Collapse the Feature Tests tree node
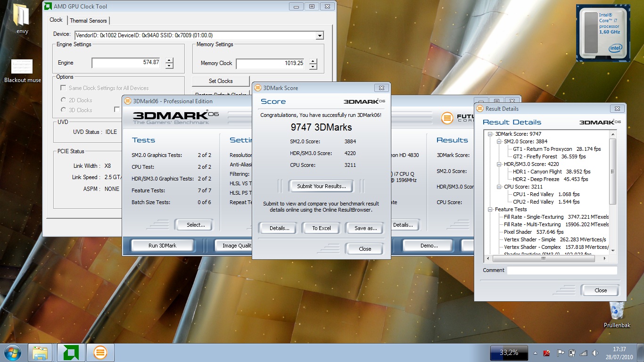The image size is (644, 362). point(491,209)
